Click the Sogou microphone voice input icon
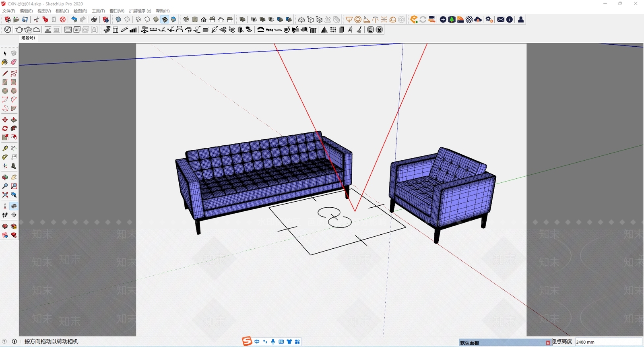644x347 pixels. click(273, 342)
